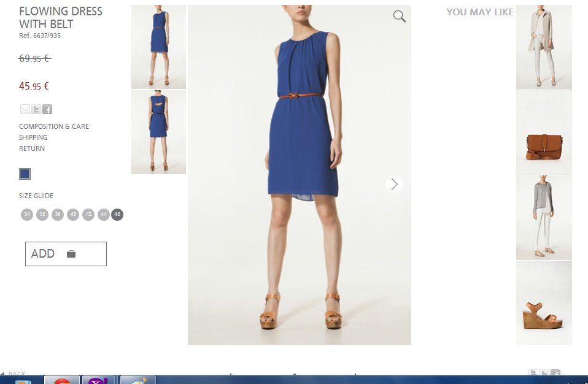Open the wooden wedge sandal suggestion
Viewport: 588px width, 384px height.
tap(544, 303)
